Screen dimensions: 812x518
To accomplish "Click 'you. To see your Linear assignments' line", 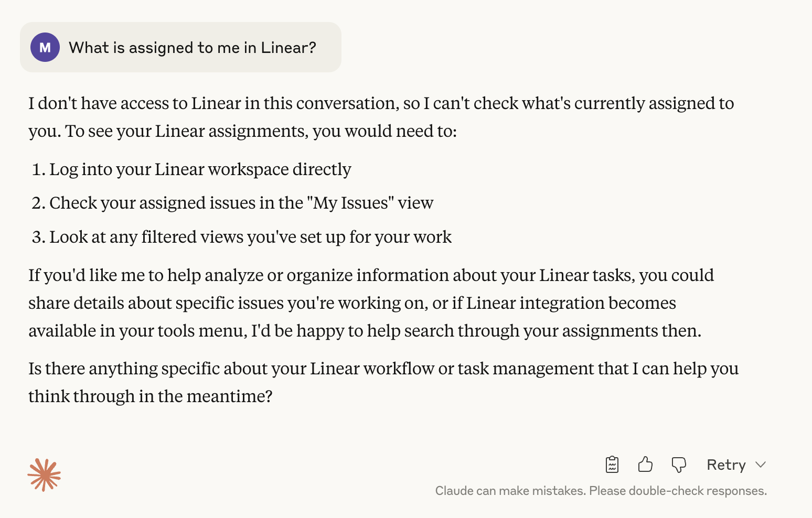I will 243,131.
